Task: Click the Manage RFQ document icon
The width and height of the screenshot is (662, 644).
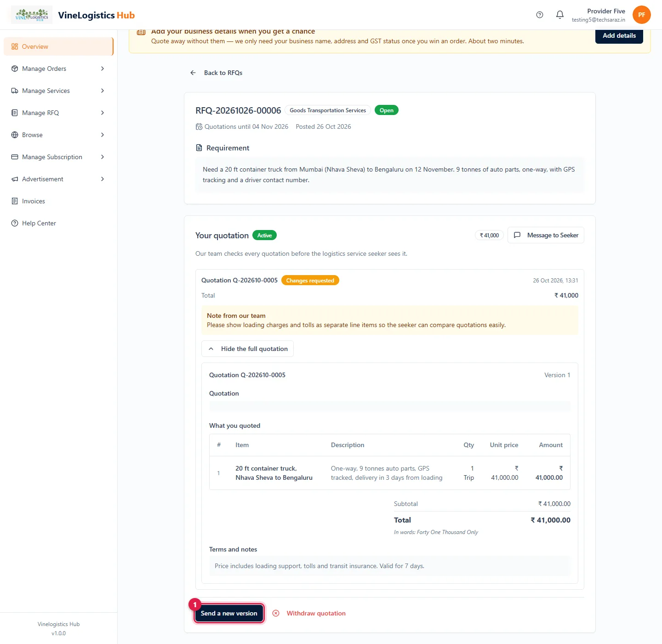Action: point(15,113)
